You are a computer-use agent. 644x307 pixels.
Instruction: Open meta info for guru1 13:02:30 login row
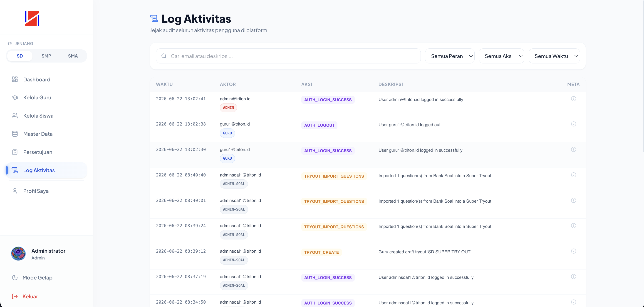pos(574,149)
